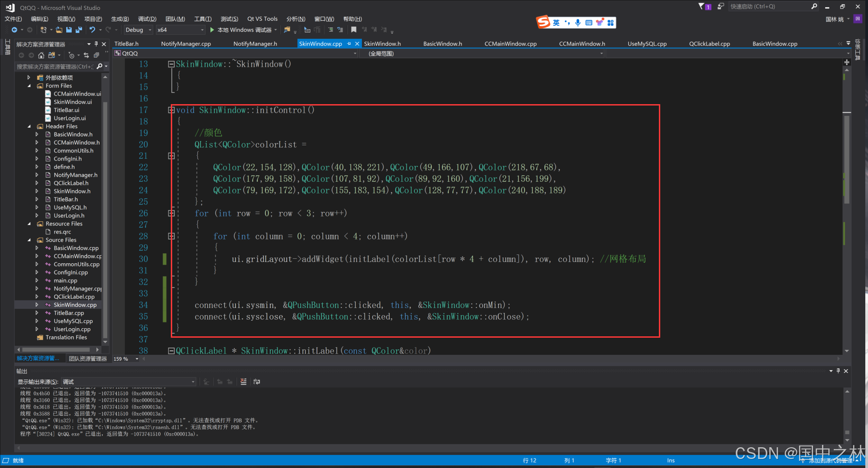Click the magnifier in Solution Explorer search box
Screen dimensions: 868x468
coord(100,66)
